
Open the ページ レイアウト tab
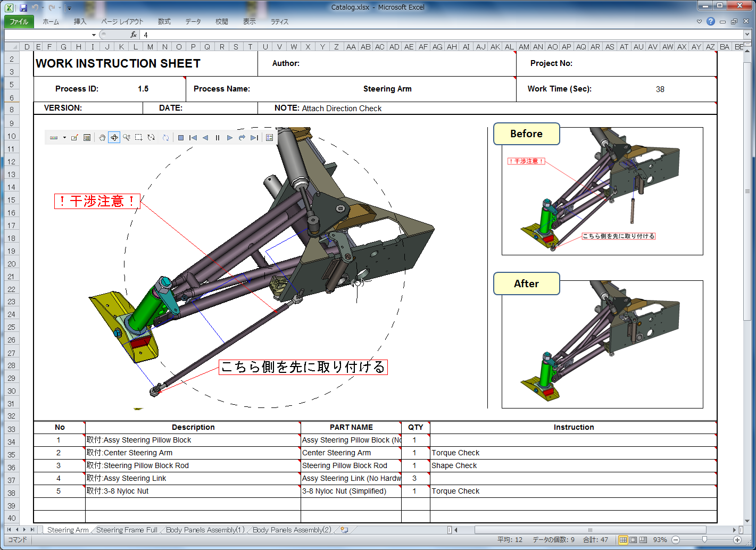(x=122, y=22)
